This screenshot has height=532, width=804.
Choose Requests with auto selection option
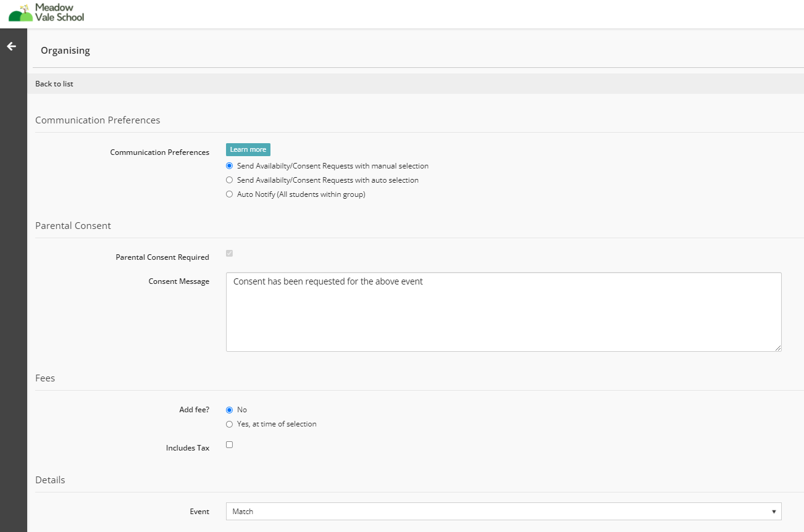point(230,180)
